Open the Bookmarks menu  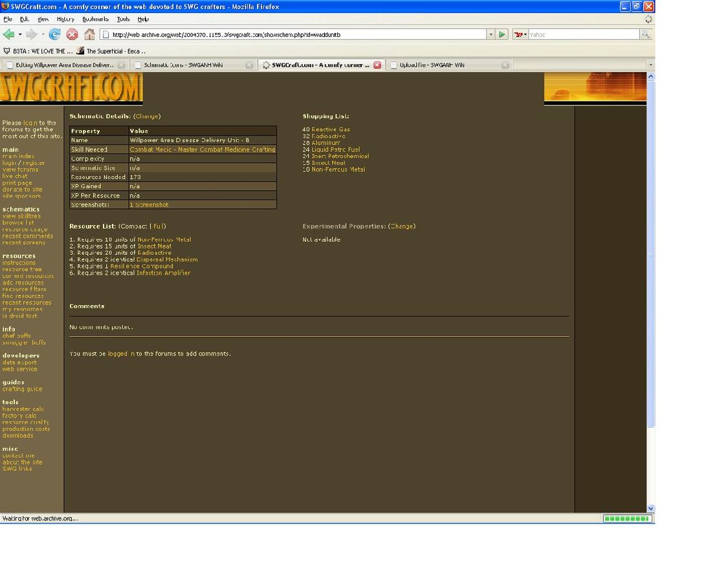click(95, 19)
